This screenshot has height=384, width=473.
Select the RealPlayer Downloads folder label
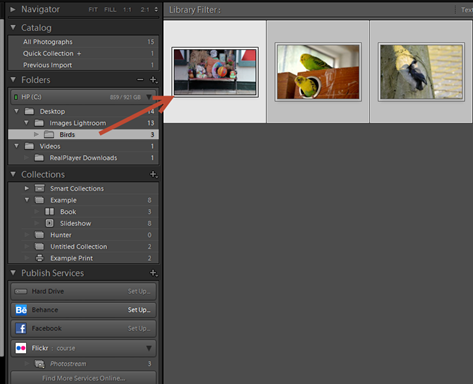point(83,158)
